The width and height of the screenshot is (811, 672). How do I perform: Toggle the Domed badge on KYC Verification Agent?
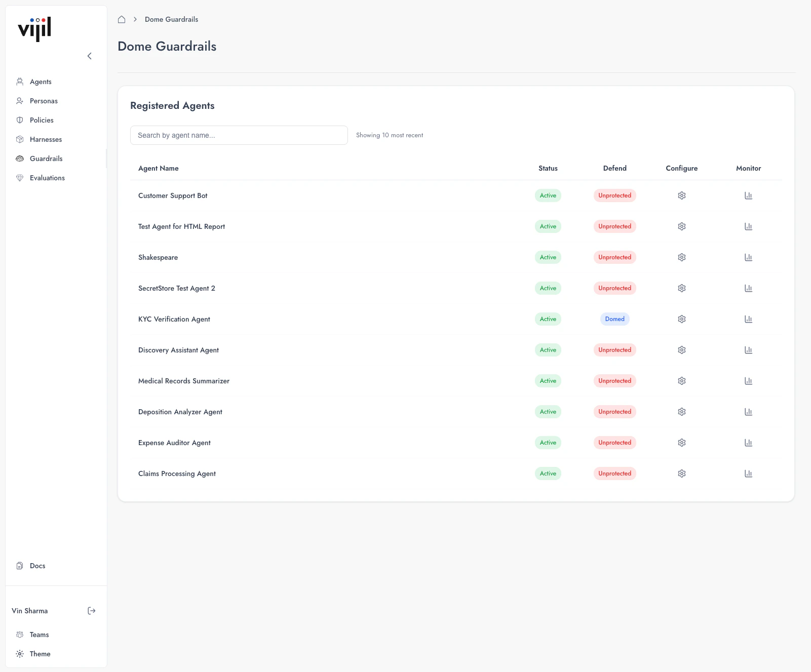pos(614,319)
